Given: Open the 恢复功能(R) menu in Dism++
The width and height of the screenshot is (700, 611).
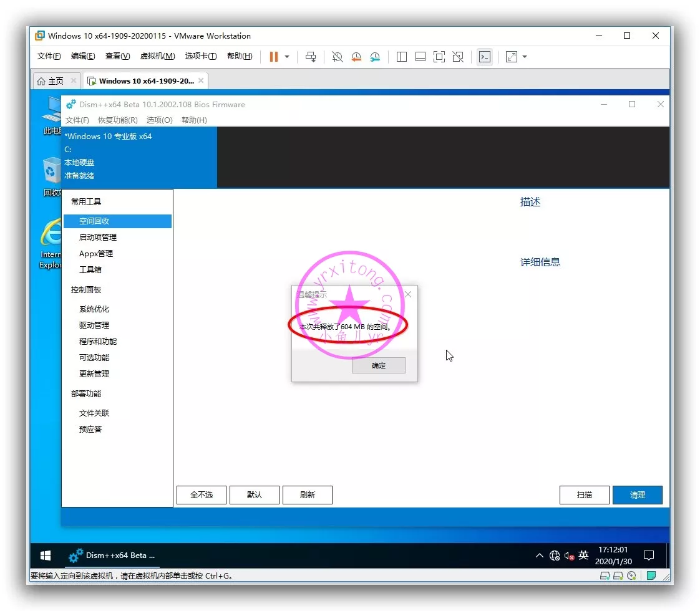Looking at the screenshot, I should click(x=117, y=120).
